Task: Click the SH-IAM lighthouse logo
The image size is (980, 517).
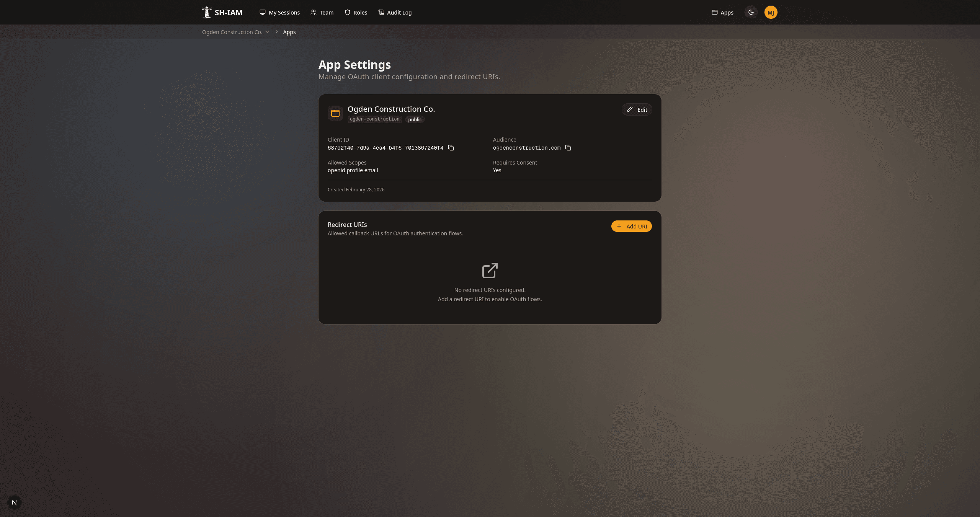Action: [x=207, y=12]
